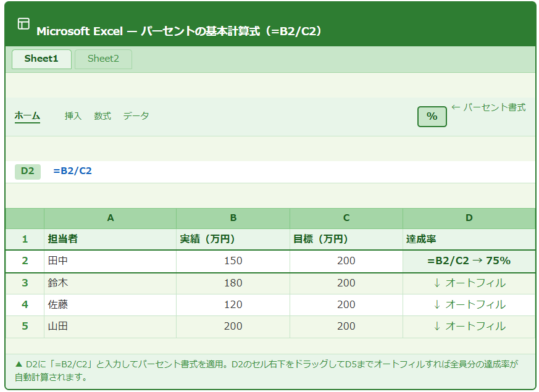Click cell B3 with value 180

(x=233, y=283)
